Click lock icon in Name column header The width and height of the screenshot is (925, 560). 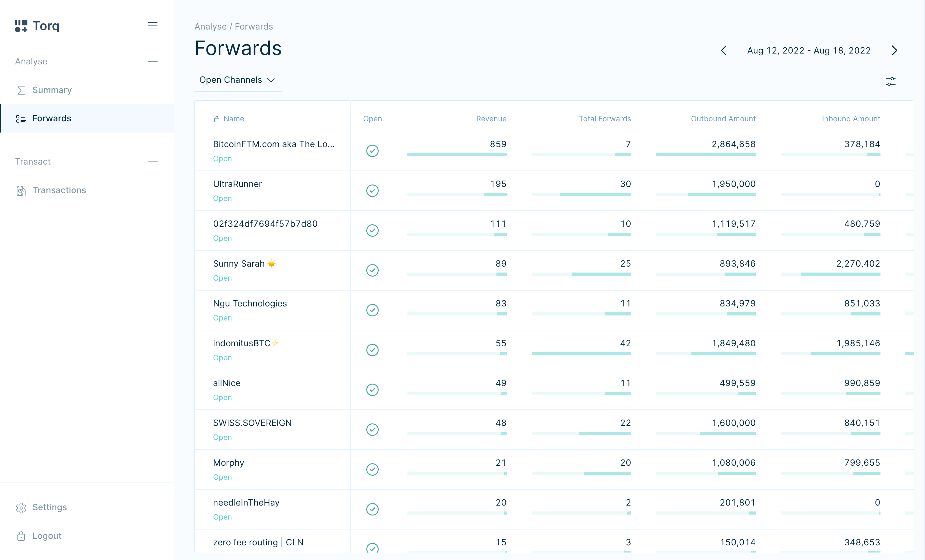216,119
